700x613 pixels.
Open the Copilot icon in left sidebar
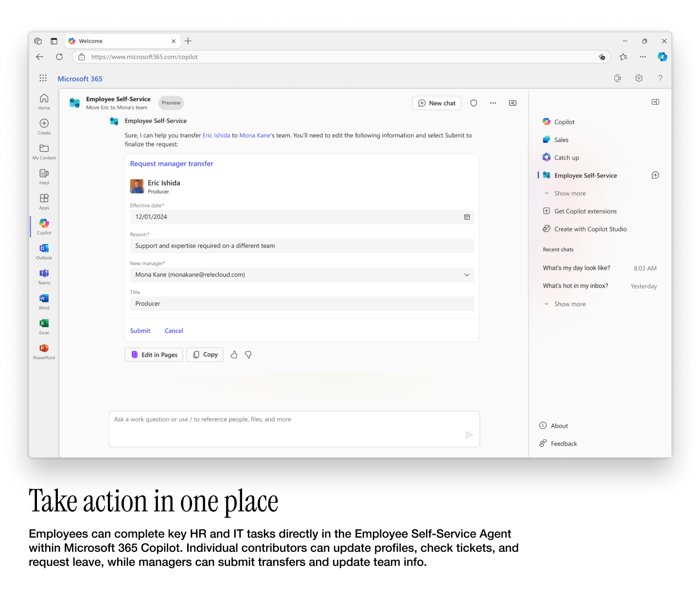[44, 226]
